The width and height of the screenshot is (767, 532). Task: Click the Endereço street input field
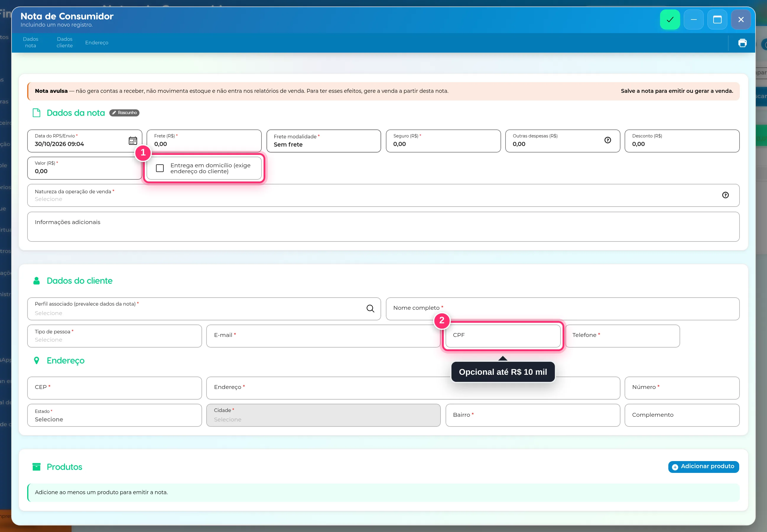click(413, 388)
